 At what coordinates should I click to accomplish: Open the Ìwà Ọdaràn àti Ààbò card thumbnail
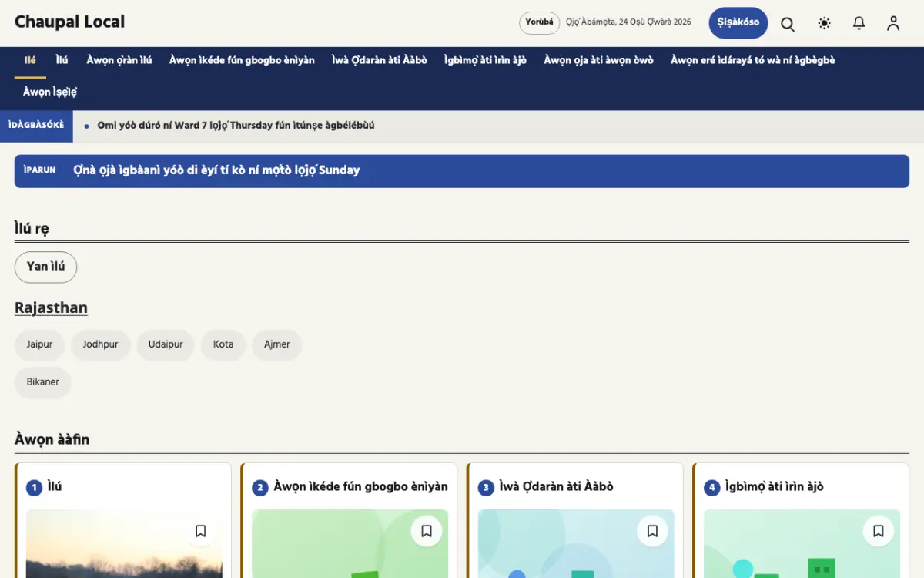(x=576, y=543)
